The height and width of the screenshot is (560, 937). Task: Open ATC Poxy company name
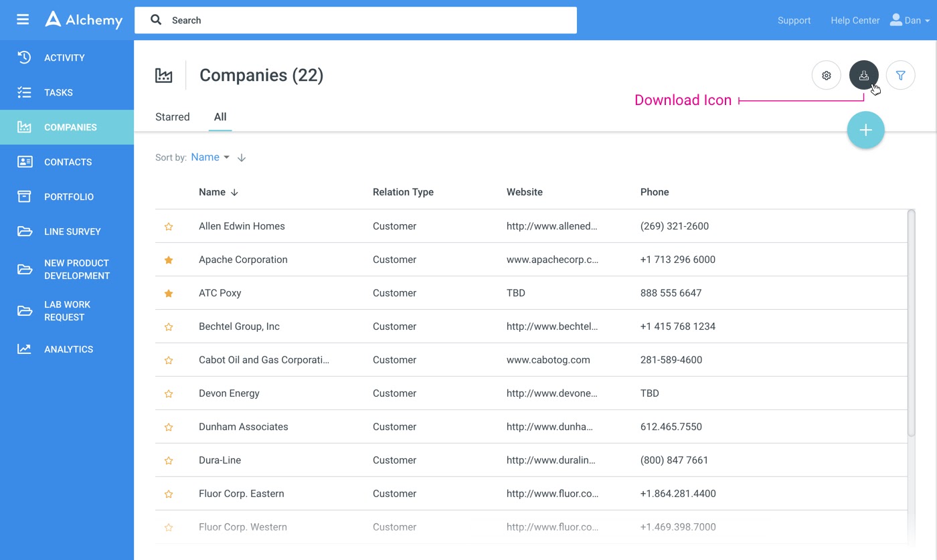pos(220,293)
